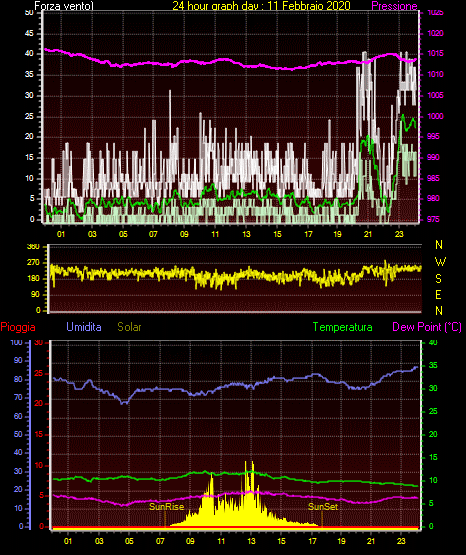Click the Pressione legend label
Screen dimensions: 466x555
pos(394,6)
